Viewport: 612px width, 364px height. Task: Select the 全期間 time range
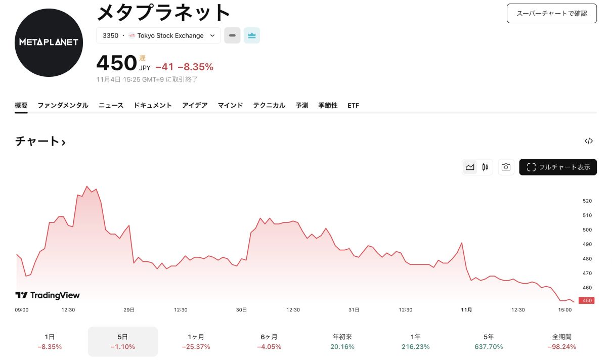click(561, 341)
